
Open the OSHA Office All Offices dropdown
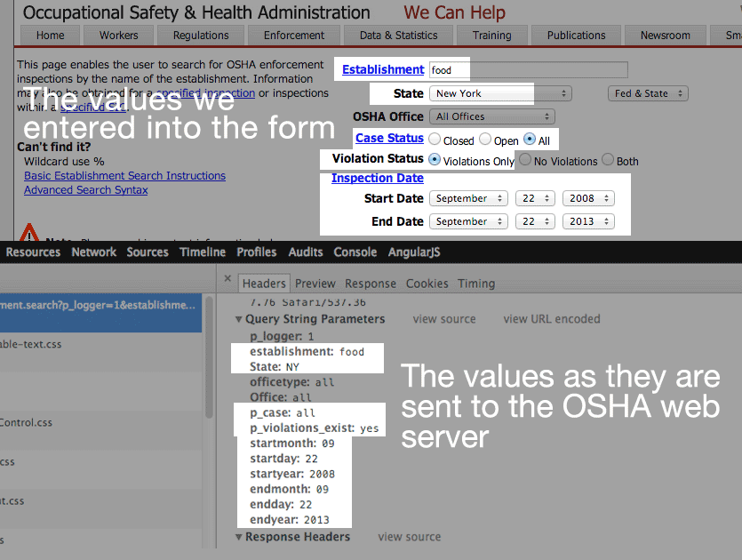click(492, 116)
